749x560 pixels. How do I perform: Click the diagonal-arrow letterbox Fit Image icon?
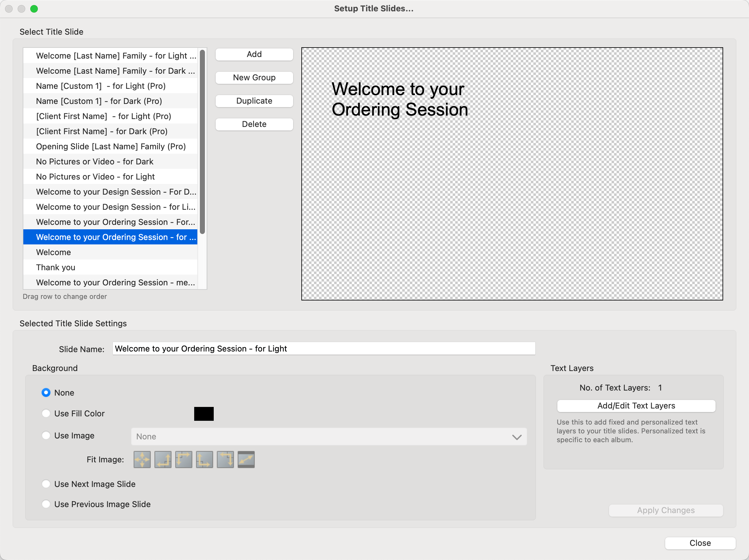pyautogui.click(x=246, y=460)
